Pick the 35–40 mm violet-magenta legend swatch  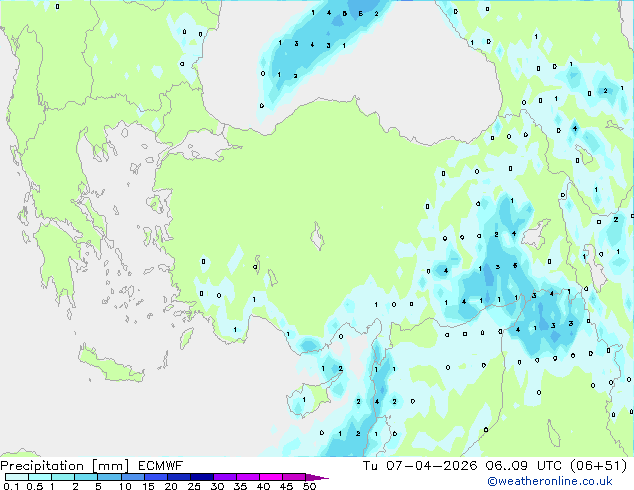point(247,477)
